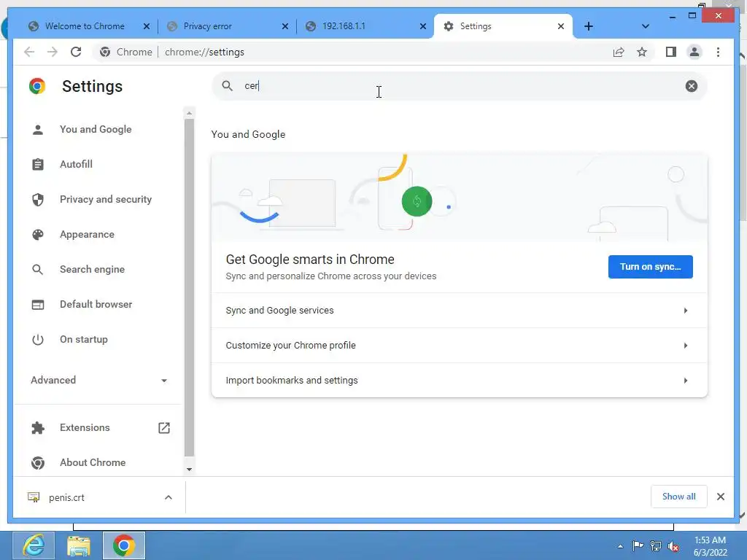
Task: Open Default browser settings
Action: click(x=96, y=304)
